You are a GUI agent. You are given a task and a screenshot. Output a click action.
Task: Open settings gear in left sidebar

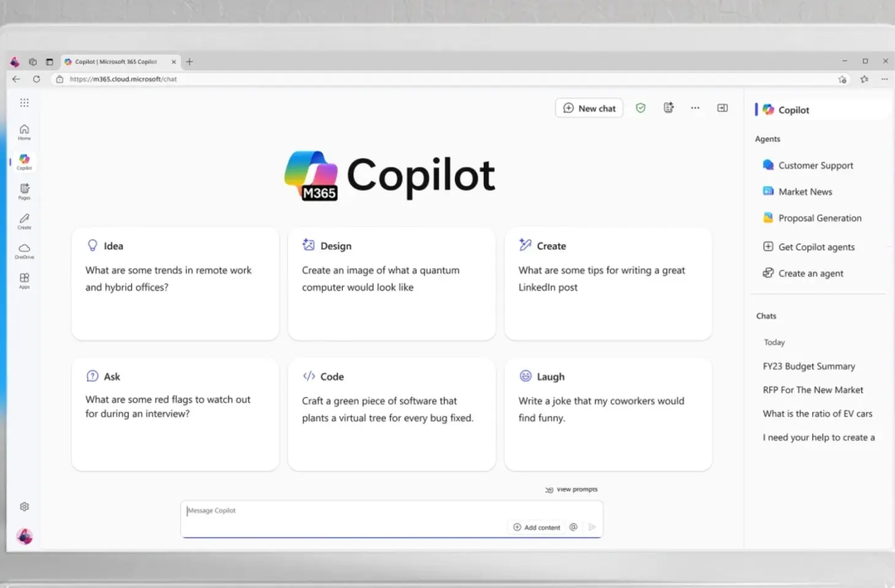[x=24, y=507]
